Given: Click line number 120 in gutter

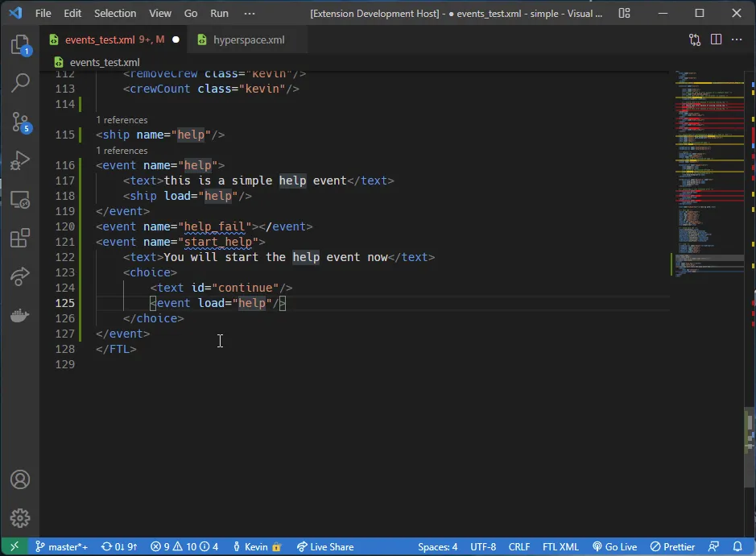Looking at the screenshot, I should (x=64, y=226).
